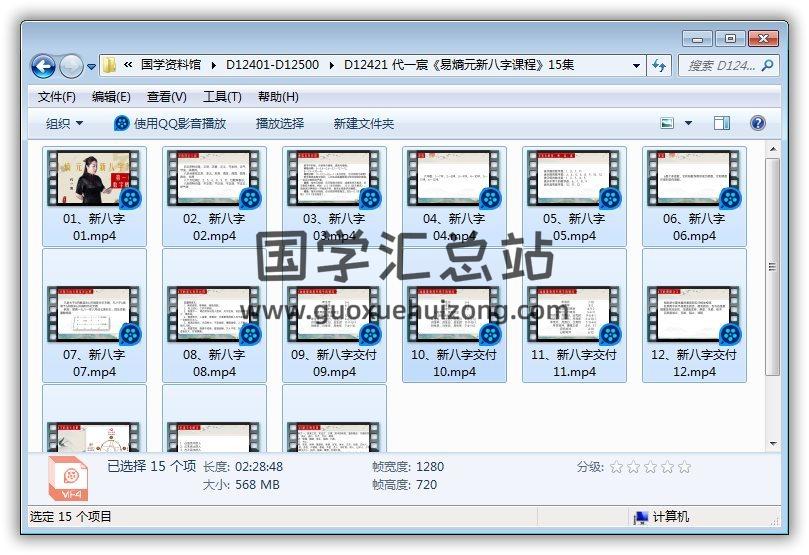Click the folder icon in address bar

click(109, 65)
